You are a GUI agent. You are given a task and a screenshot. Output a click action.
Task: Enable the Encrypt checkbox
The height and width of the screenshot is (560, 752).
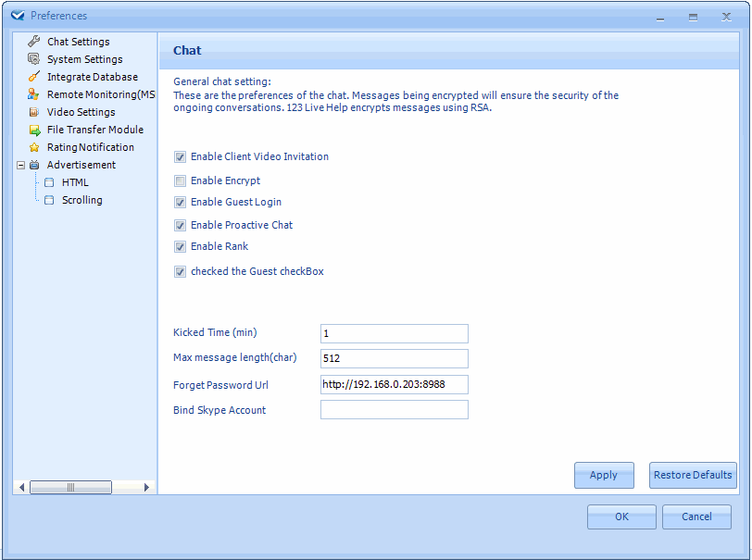point(181,181)
